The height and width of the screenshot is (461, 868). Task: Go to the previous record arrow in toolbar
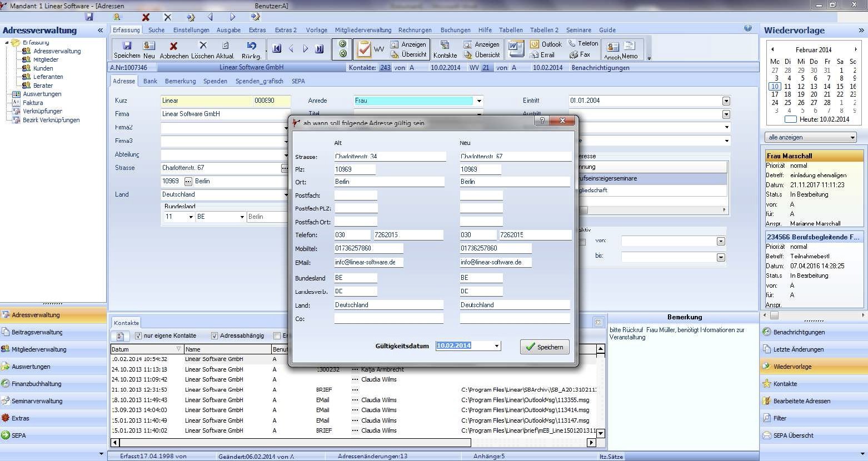(291, 49)
